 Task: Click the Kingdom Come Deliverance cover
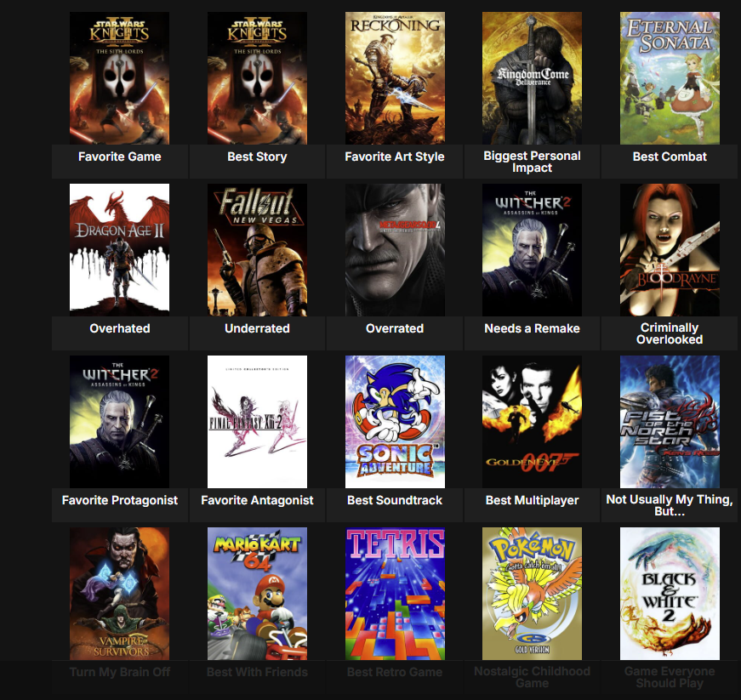tap(532, 78)
